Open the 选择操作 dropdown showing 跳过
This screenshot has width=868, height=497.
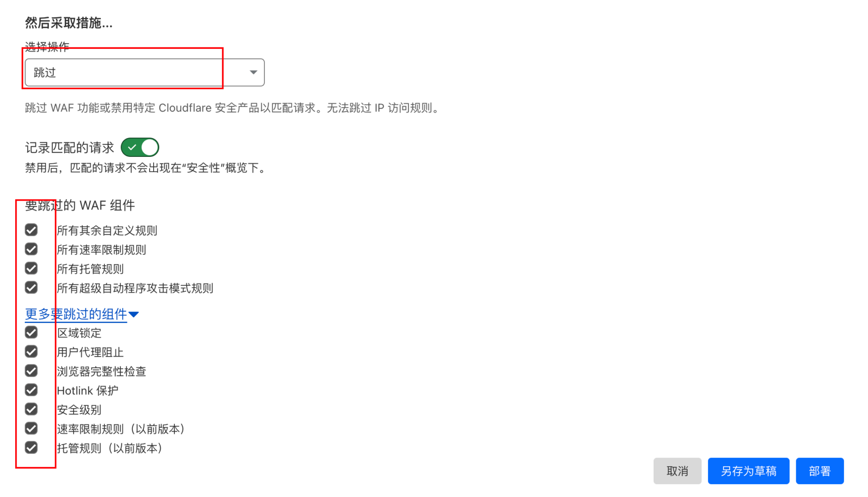tap(144, 72)
